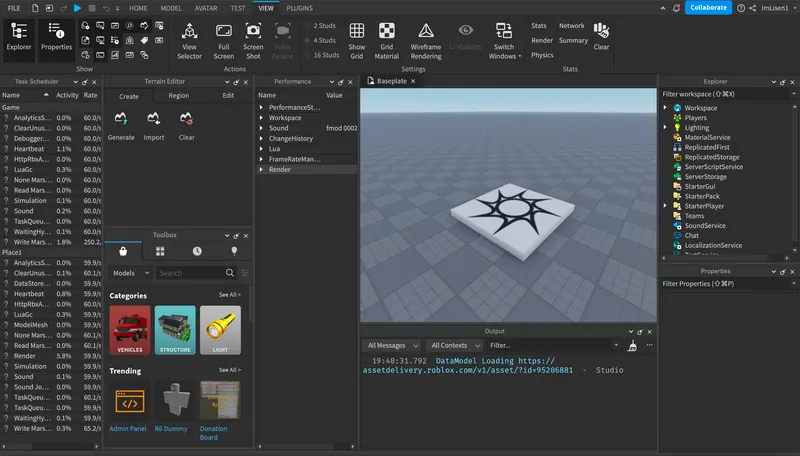Open the All Messages filter dropdown
This screenshot has width=800, height=456.
391,345
